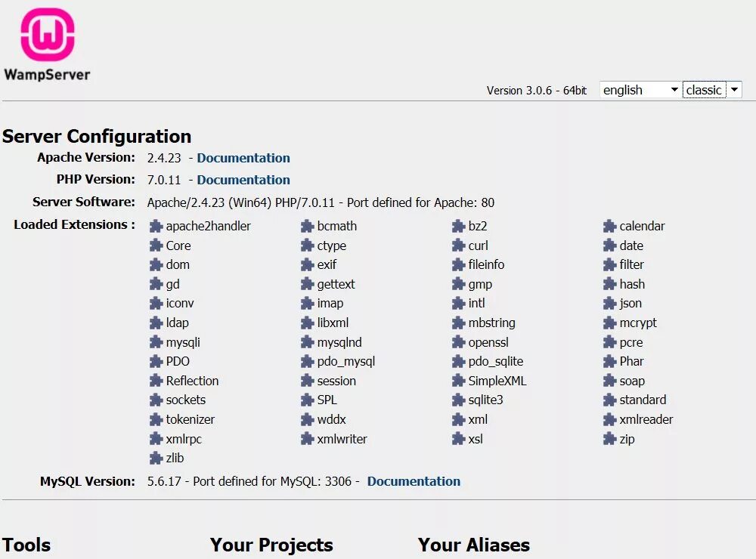Click the puzzle icon next to apache2handler

click(156, 227)
